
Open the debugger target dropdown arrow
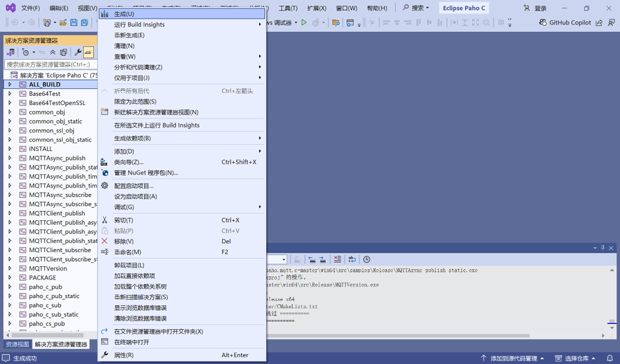pos(296,22)
